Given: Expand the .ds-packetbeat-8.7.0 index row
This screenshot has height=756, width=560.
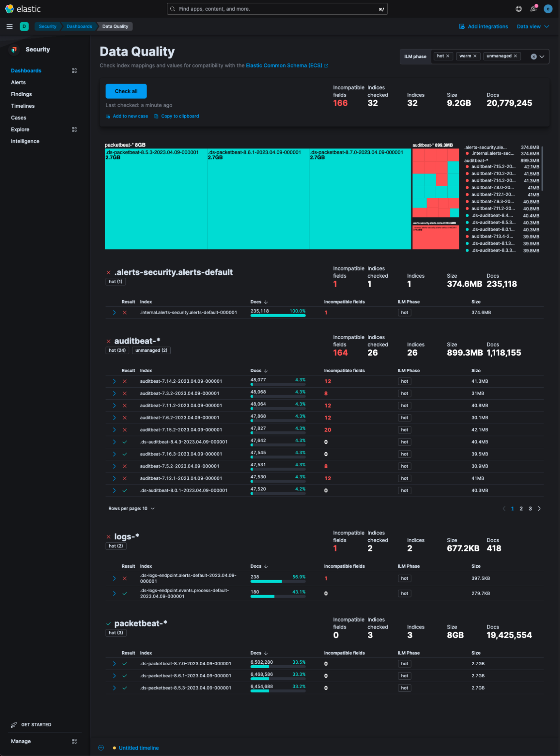Looking at the screenshot, I should [114, 664].
